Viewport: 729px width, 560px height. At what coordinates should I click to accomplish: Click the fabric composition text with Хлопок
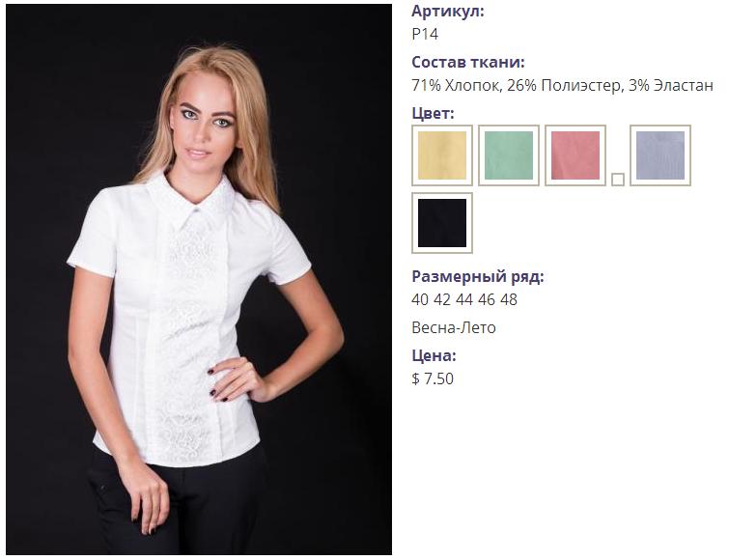pyautogui.click(x=563, y=86)
